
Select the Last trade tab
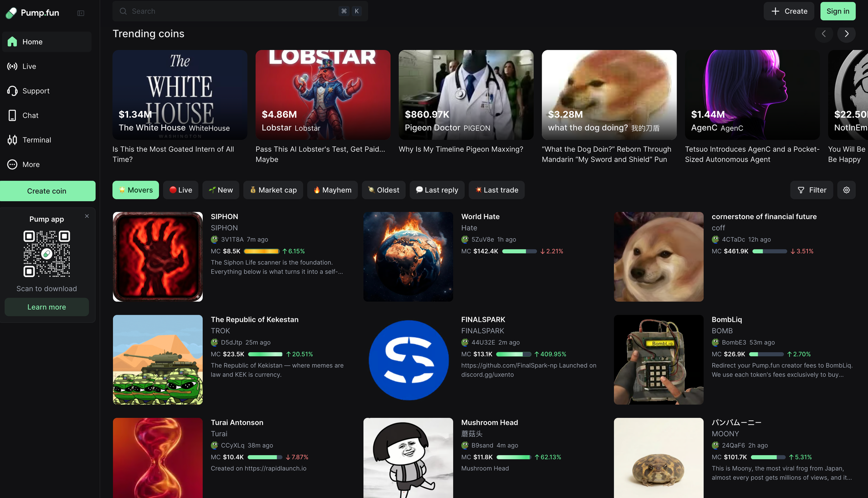point(496,190)
